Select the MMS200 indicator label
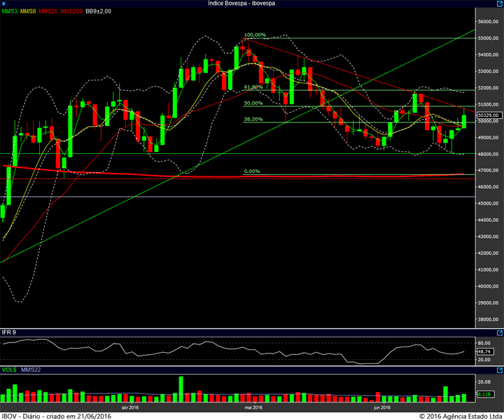Image resolution: width=504 pixels, height=420 pixels. [71, 11]
